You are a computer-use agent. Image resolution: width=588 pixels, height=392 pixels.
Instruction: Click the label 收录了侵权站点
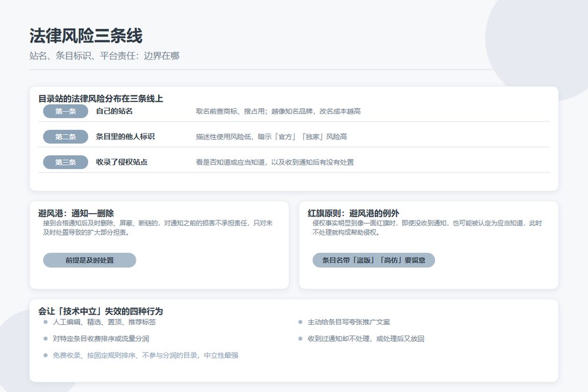(x=122, y=162)
